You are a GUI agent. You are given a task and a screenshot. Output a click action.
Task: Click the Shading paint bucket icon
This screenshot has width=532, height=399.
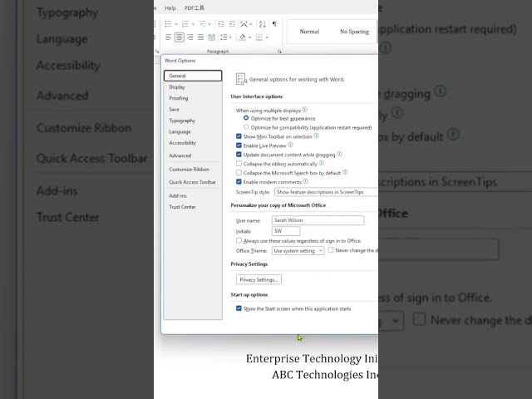click(x=242, y=37)
